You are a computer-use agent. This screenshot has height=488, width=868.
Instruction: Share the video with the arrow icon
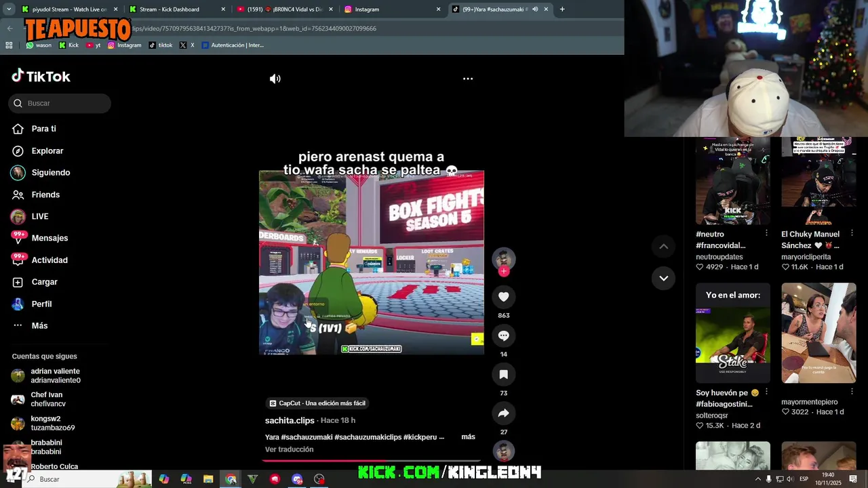tap(503, 413)
